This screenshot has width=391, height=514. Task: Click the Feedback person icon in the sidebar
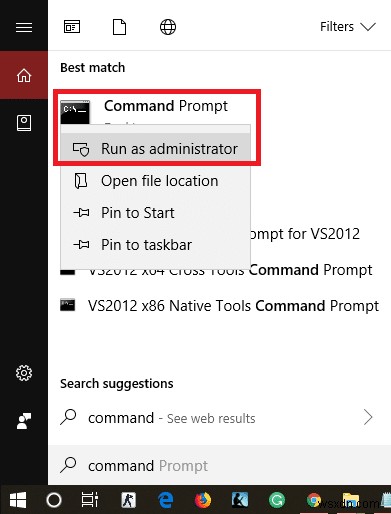pyautogui.click(x=24, y=421)
